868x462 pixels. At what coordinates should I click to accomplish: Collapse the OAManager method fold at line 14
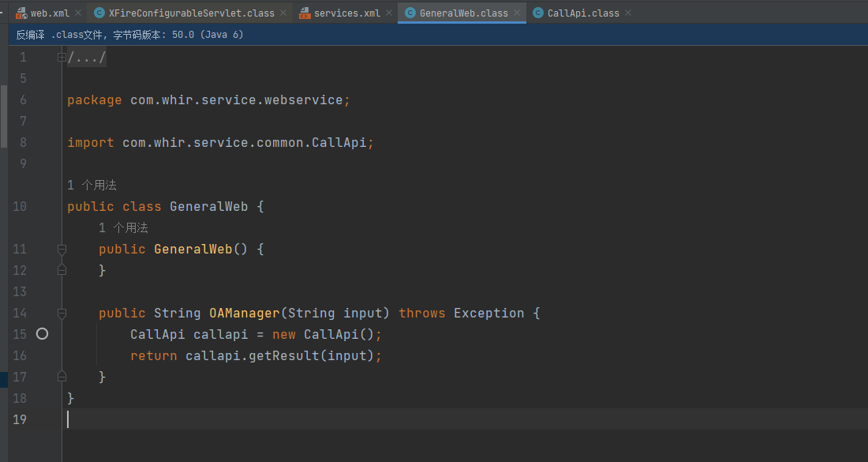[62, 314]
